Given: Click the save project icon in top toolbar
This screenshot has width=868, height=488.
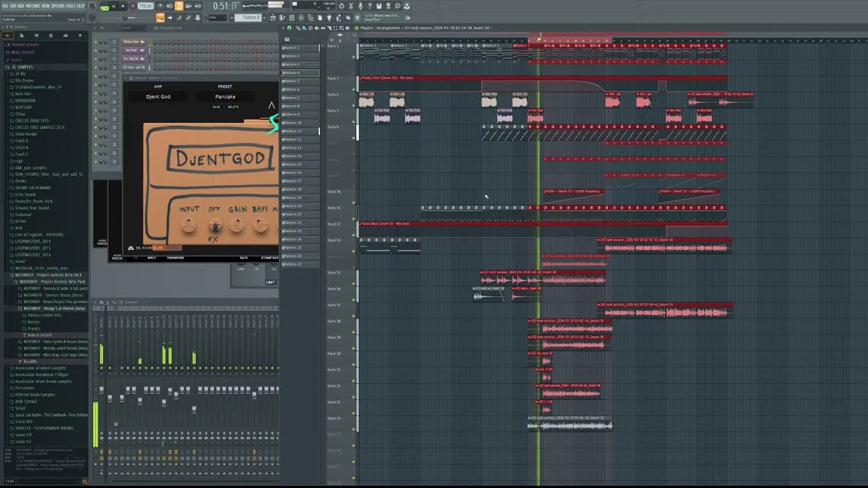Looking at the screenshot, I should coord(379,6).
